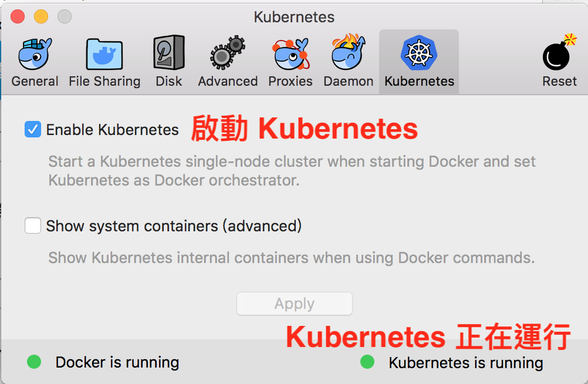Open the Proxies whale icon

tap(290, 53)
